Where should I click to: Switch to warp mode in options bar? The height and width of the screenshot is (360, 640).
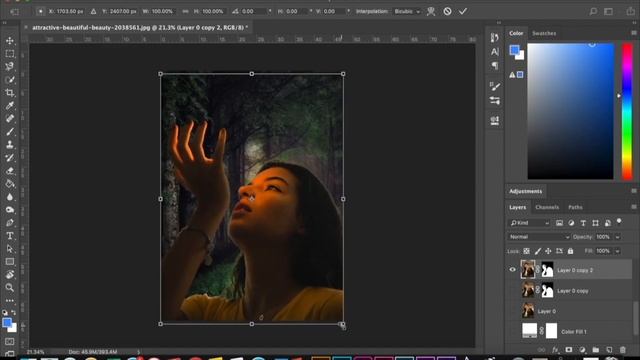point(431,11)
